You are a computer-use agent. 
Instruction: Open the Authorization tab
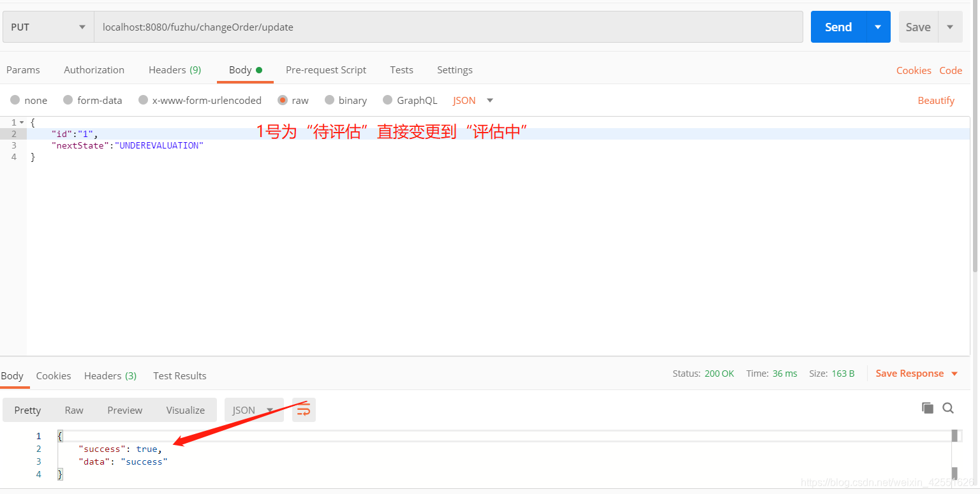[x=94, y=69]
